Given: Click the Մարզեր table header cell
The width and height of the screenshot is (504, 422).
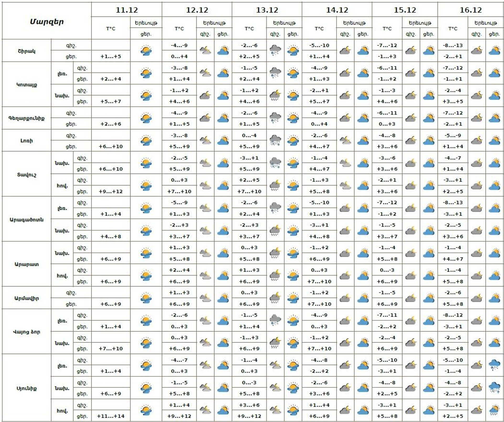Looking at the screenshot, I should coord(47,22).
